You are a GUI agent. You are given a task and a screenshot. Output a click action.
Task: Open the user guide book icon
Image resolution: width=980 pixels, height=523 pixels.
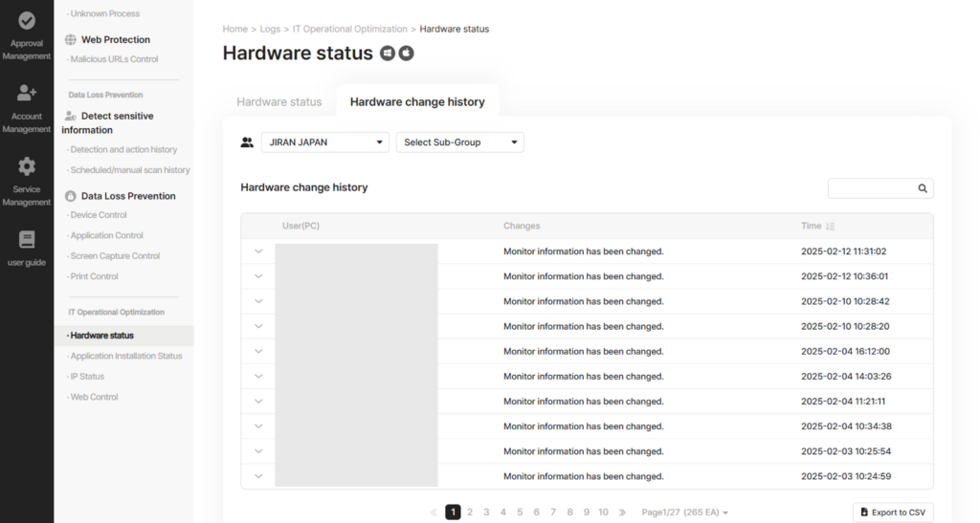tap(27, 248)
